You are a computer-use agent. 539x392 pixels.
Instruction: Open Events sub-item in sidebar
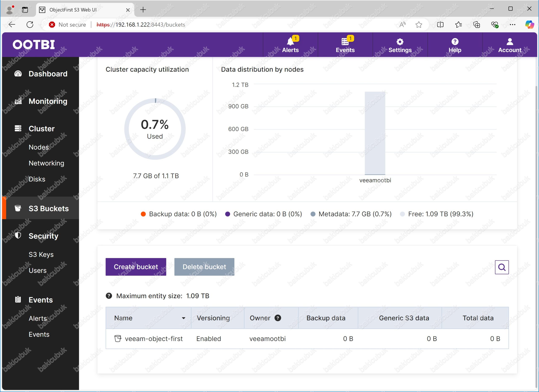[x=39, y=334]
